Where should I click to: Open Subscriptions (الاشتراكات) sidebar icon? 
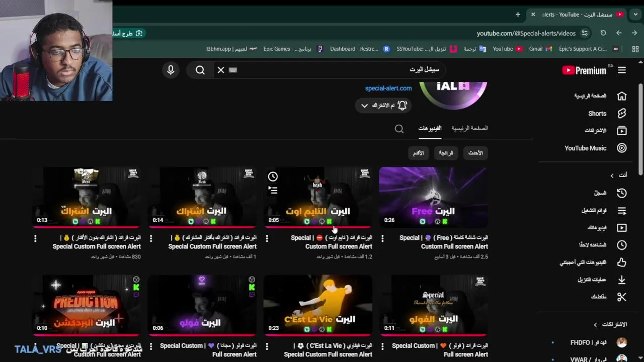622,131
